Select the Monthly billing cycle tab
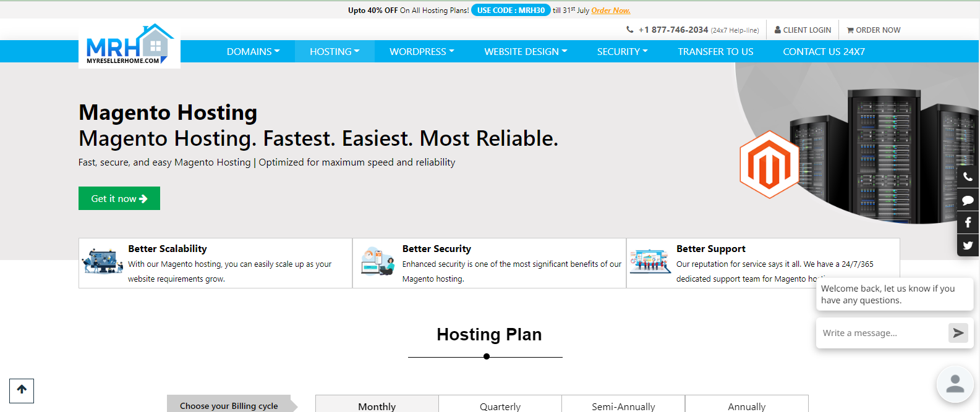Image resolution: width=980 pixels, height=412 pixels. click(377, 404)
